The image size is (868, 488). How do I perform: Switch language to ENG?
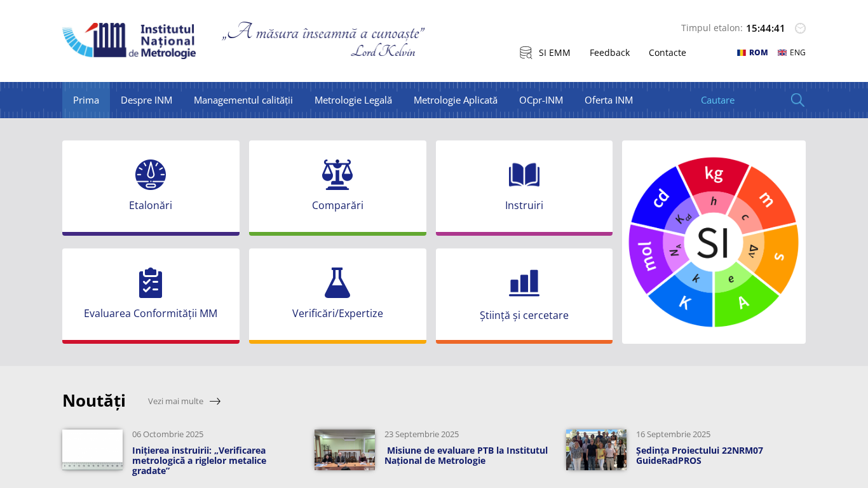tap(792, 53)
